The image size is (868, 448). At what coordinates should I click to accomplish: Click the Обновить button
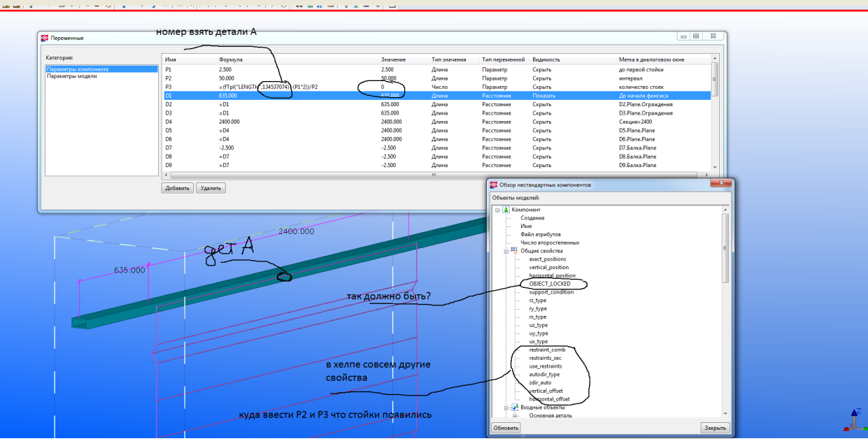click(505, 428)
